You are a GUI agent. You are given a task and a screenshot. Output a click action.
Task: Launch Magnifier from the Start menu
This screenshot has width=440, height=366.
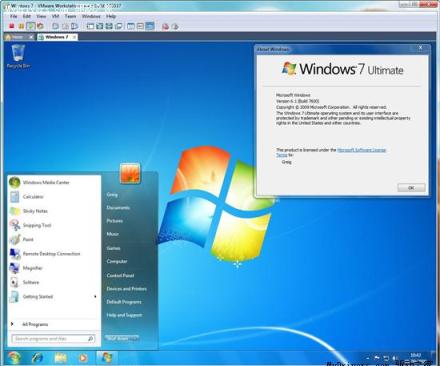tap(54, 268)
